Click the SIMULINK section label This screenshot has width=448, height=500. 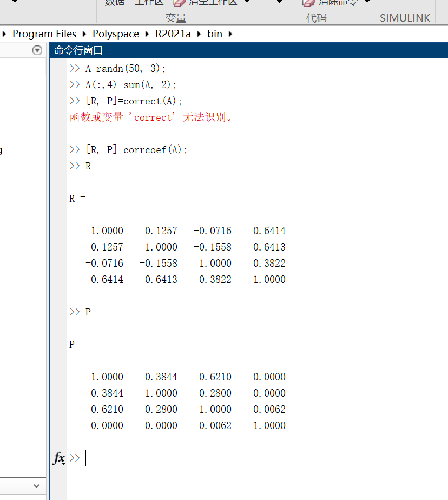405,18
